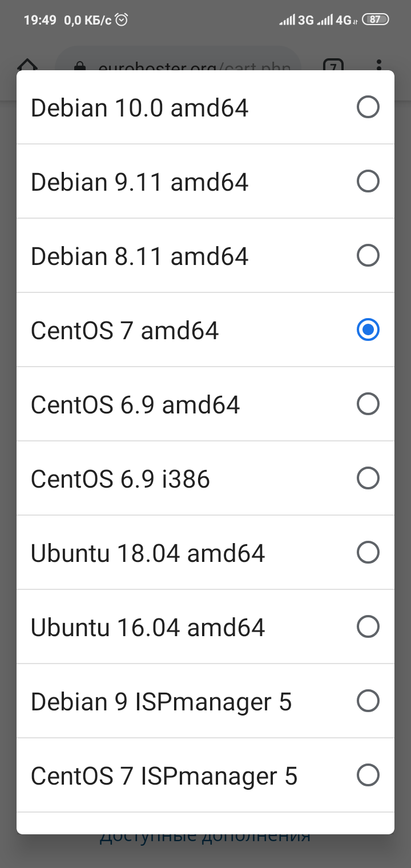The width and height of the screenshot is (411, 868).
Task: Tap the lock icon in address bar
Action: pyautogui.click(x=80, y=66)
